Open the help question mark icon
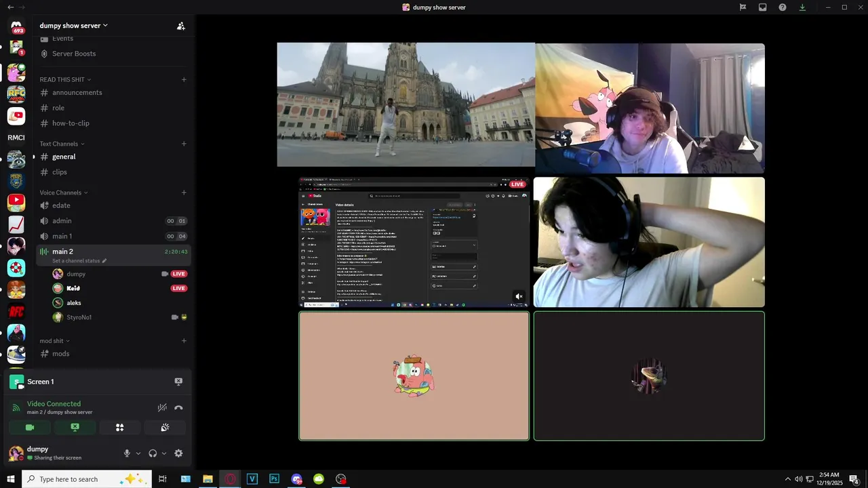 pyautogui.click(x=783, y=7)
